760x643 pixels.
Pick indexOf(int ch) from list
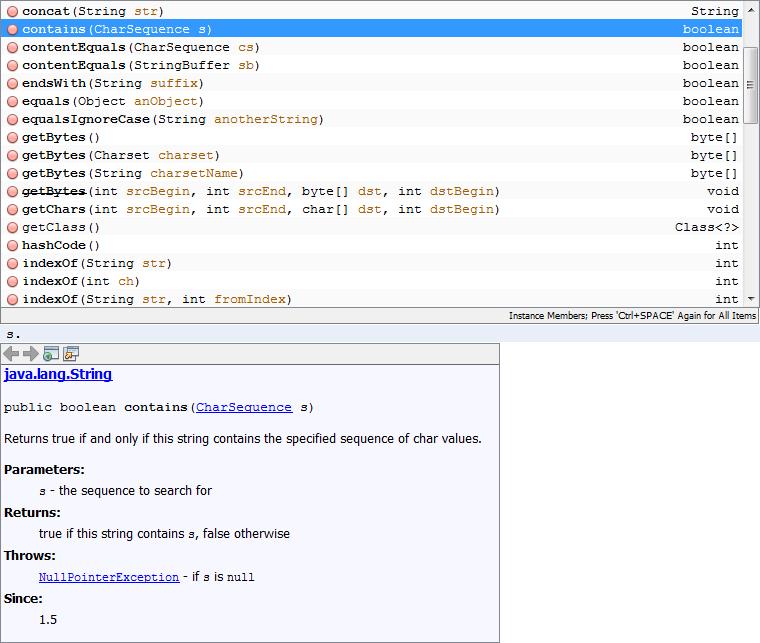pyautogui.click(x=371, y=282)
